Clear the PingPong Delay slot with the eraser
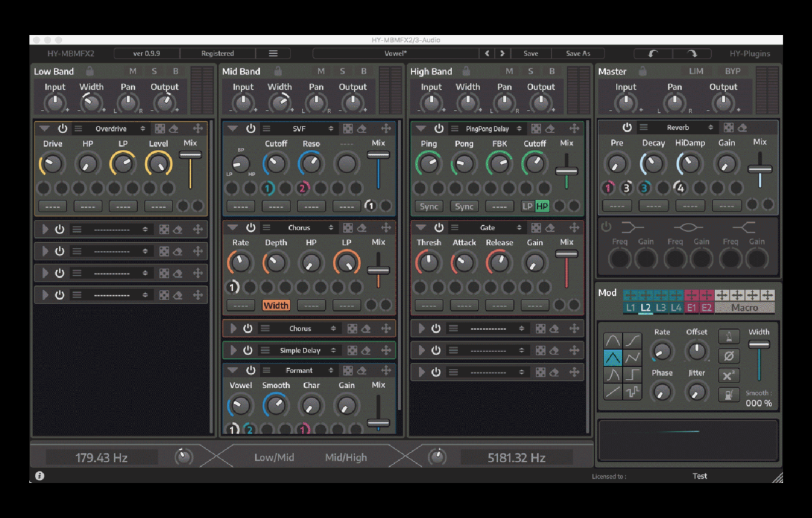The height and width of the screenshot is (518, 812). 550,129
